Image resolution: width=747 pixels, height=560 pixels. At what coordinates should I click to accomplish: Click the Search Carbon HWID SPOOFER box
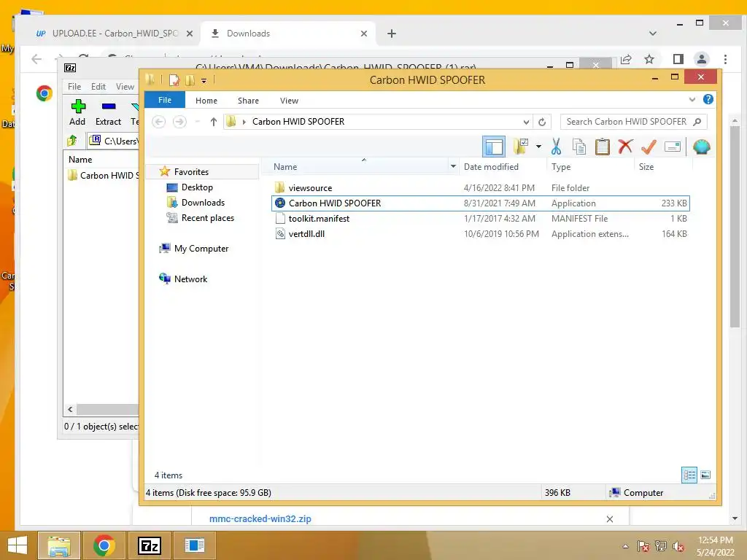click(x=634, y=122)
